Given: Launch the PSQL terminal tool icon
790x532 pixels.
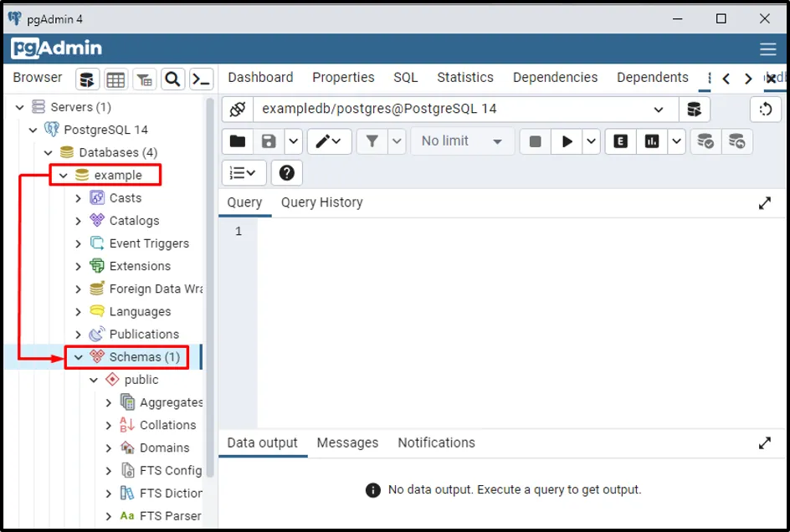Looking at the screenshot, I should point(201,79).
